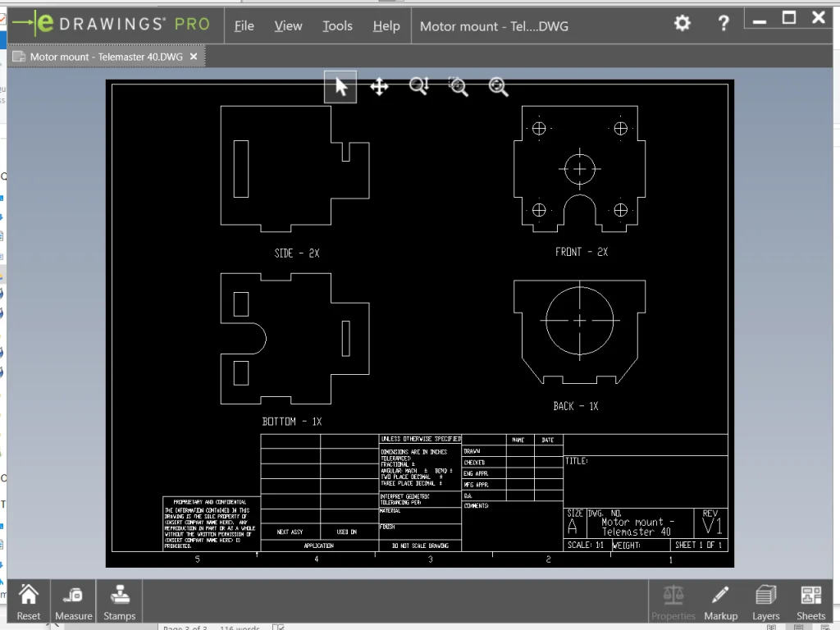Click the Motor mount - Telemaster 40 drawing number
This screenshot has height=630, width=840.
click(x=637, y=527)
